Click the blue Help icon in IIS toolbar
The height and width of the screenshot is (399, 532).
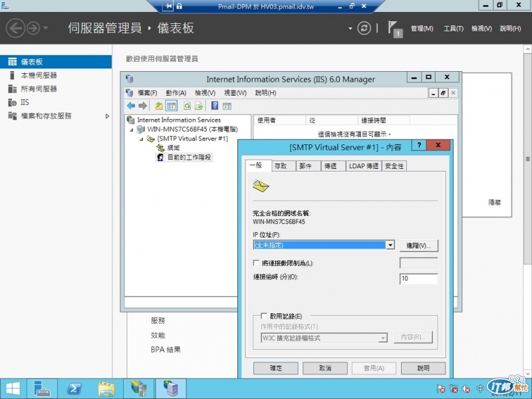tap(215, 106)
